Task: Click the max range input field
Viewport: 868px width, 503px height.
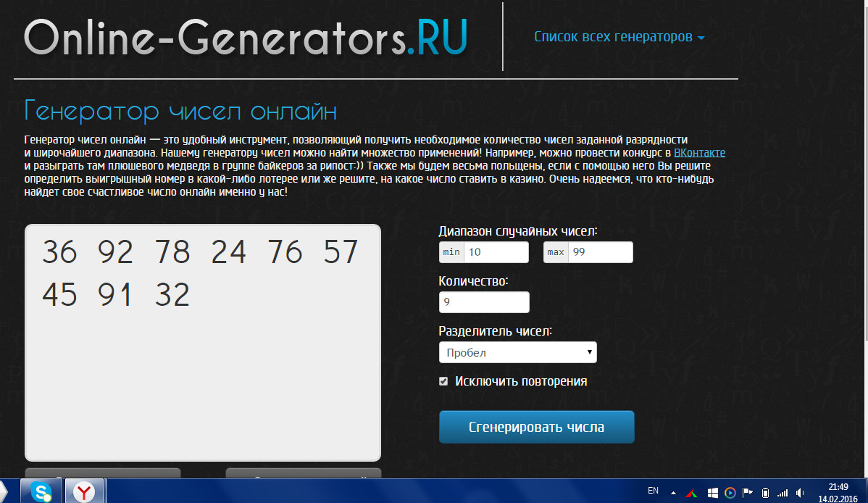Action: pyautogui.click(x=600, y=252)
